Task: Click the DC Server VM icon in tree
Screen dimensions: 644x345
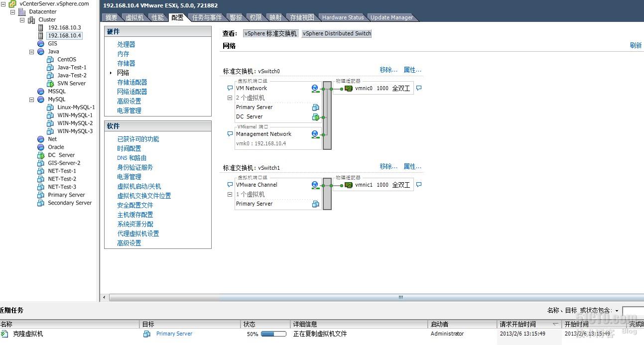Action: tap(41, 155)
